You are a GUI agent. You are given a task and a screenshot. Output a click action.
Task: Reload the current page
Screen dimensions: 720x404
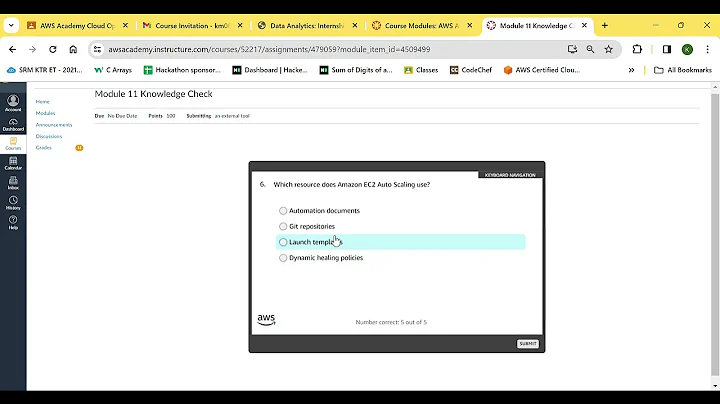[x=53, y=49]
